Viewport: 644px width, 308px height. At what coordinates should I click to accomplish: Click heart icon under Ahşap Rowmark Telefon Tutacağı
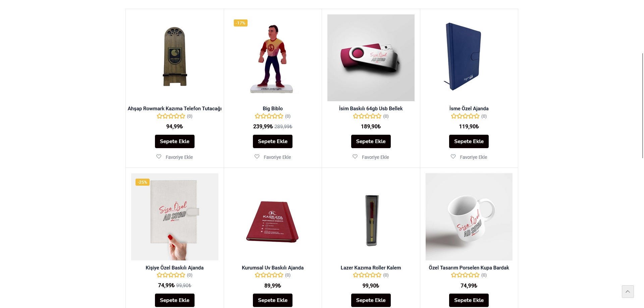[x=159, y=157]
